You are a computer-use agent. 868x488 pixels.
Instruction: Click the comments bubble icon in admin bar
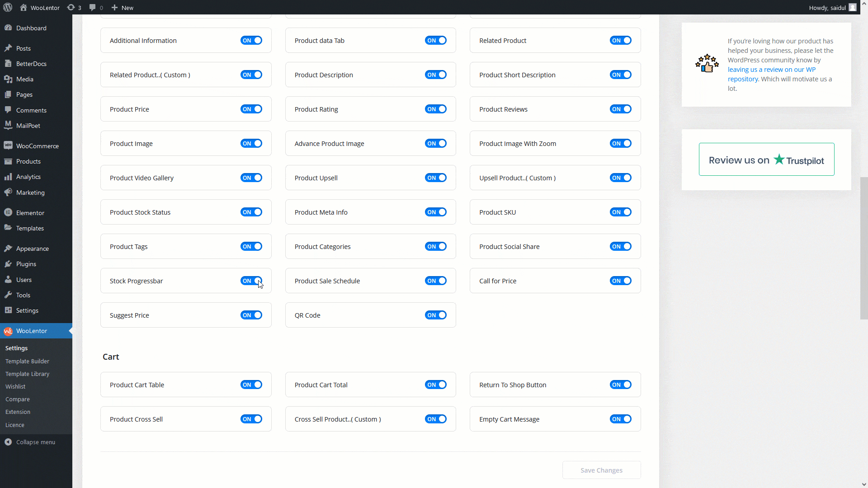93,8
